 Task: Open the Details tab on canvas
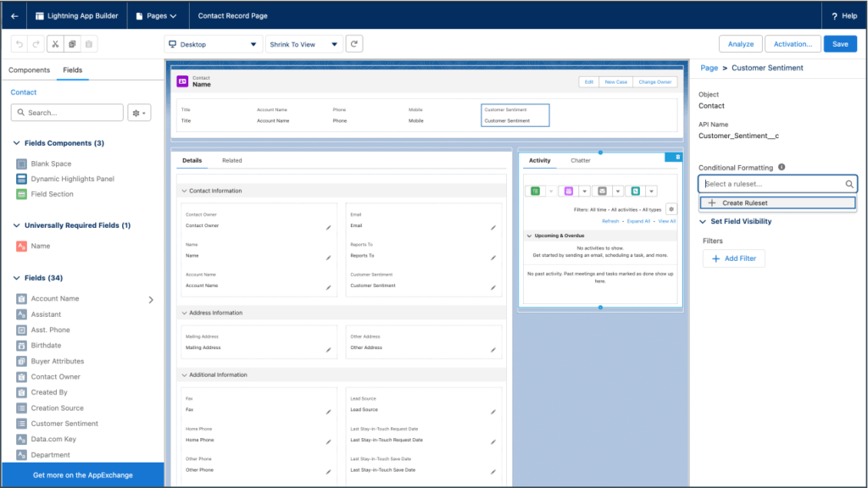[192, 160]
